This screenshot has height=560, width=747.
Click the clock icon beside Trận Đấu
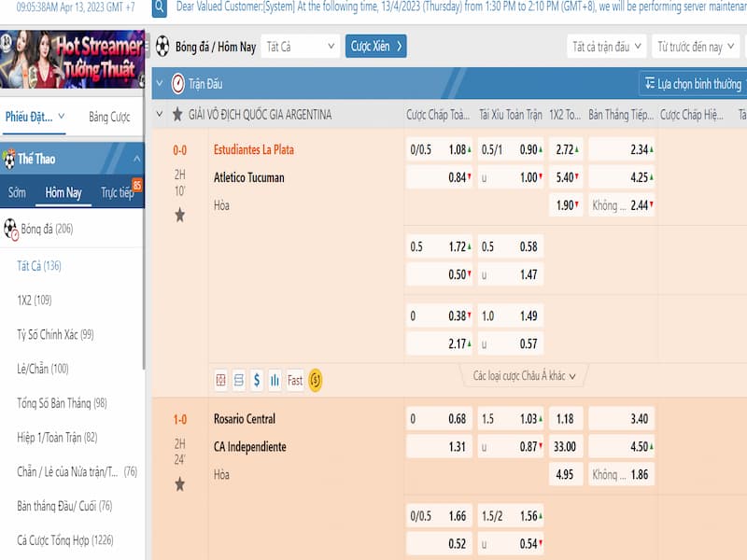[177, 84]
